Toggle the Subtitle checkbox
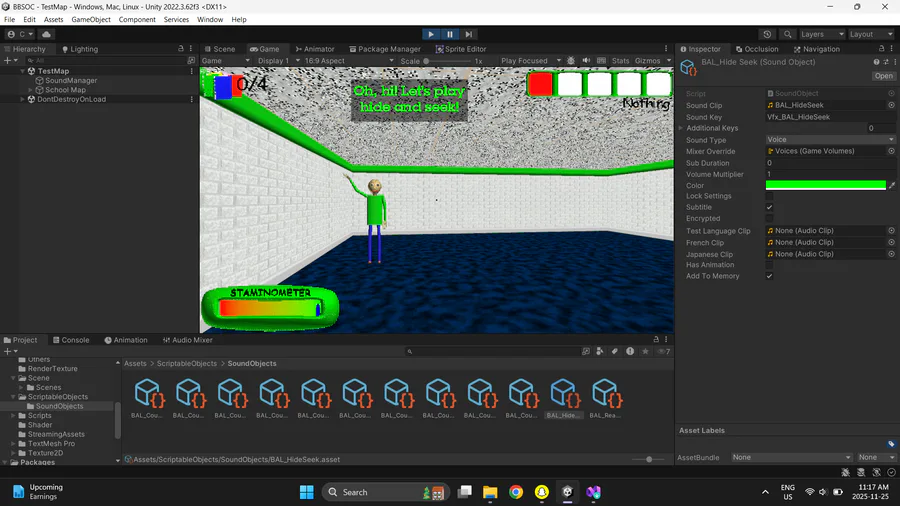The image size is (900, 506). pos(769,207)
